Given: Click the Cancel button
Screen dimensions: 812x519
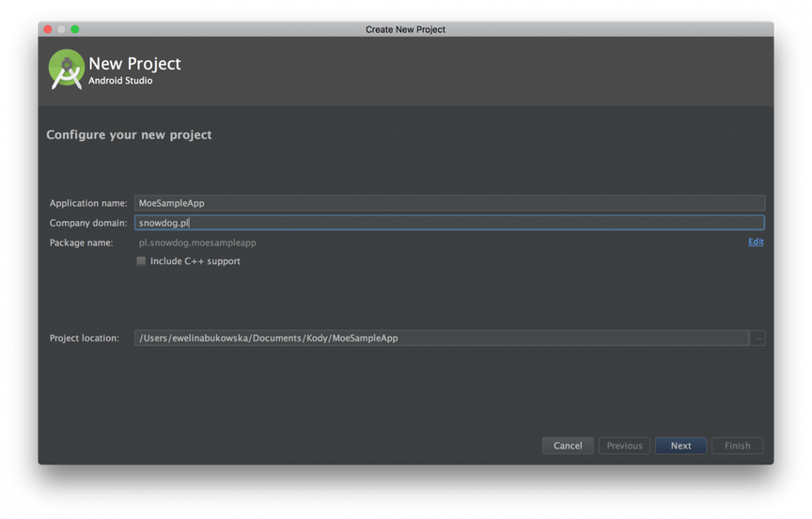Looking at the screenshot, I should pyautogui.click(x=568, y=446).
